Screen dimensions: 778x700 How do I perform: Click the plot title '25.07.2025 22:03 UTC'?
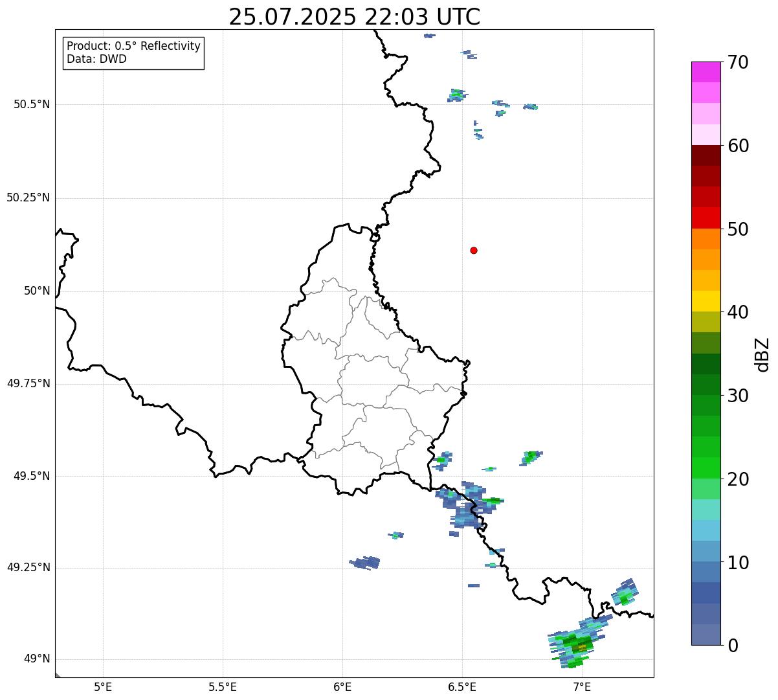(x=355, y=17)
